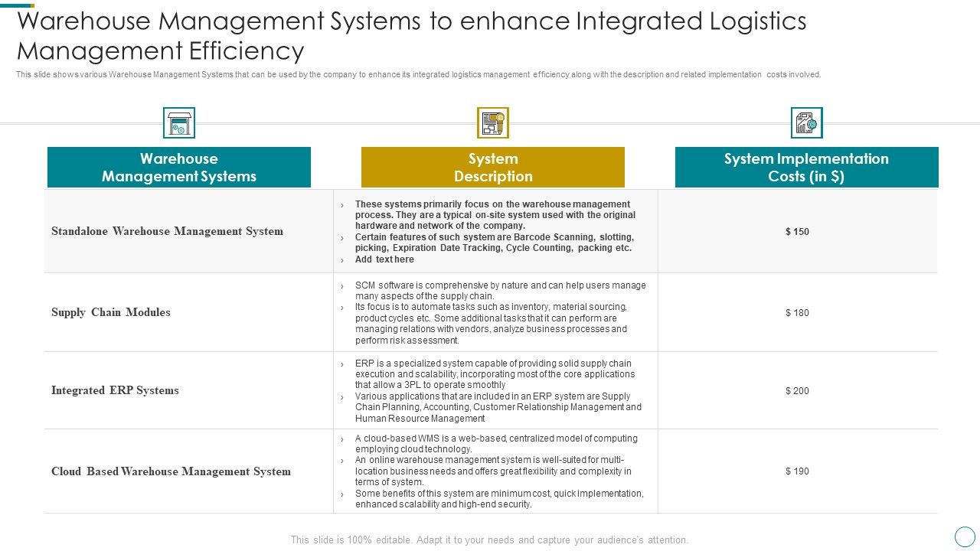Click the subtitle description line under the title
The height and width of the screenshot is (551, 980).
click(x=418, y=74)
